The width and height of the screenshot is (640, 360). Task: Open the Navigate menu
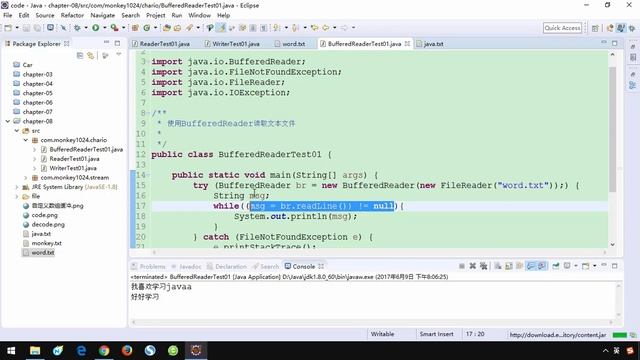[102, 15]
